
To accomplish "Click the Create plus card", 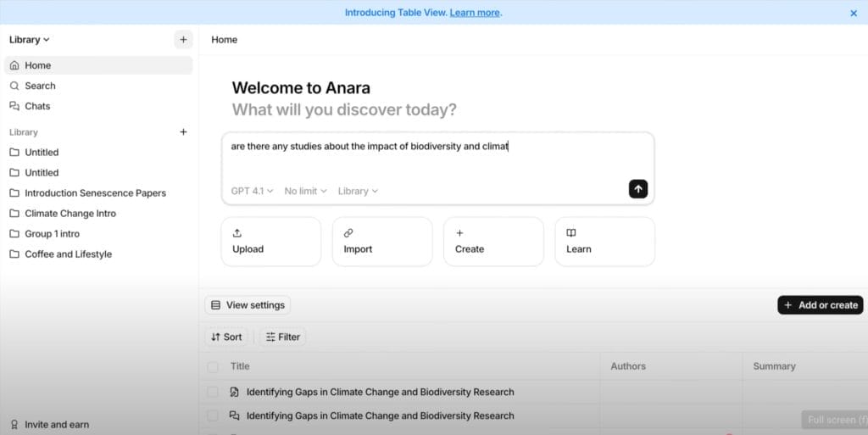I will 493,242.
